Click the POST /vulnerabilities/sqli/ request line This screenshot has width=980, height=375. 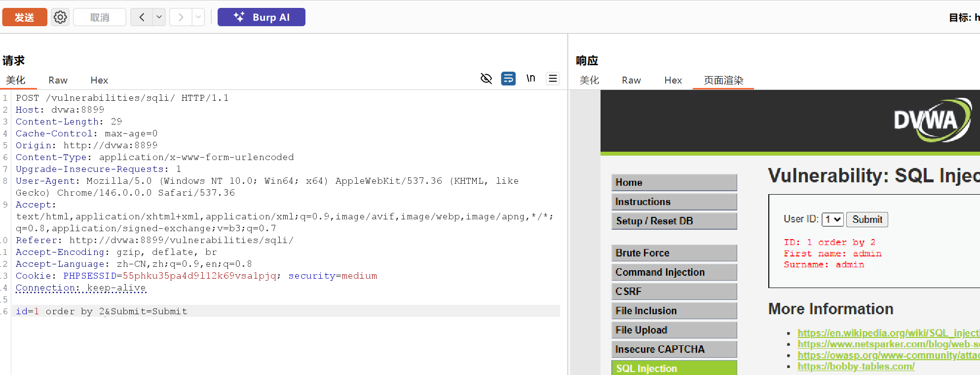click(122, 98)
